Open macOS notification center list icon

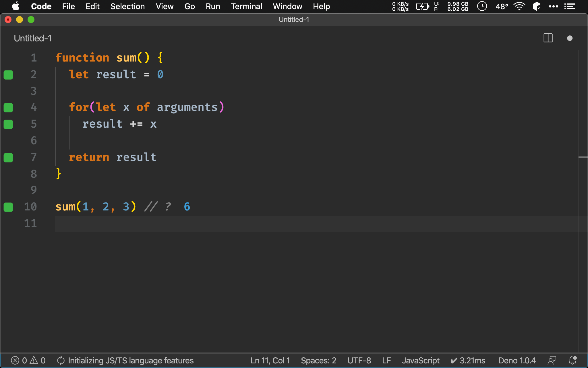(570, 6)
